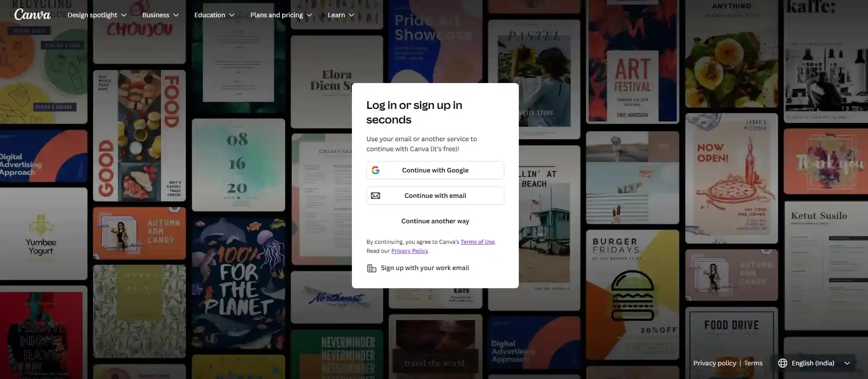Open the Terms of Use link
The image size is (868, 379).
pos(477,242)
